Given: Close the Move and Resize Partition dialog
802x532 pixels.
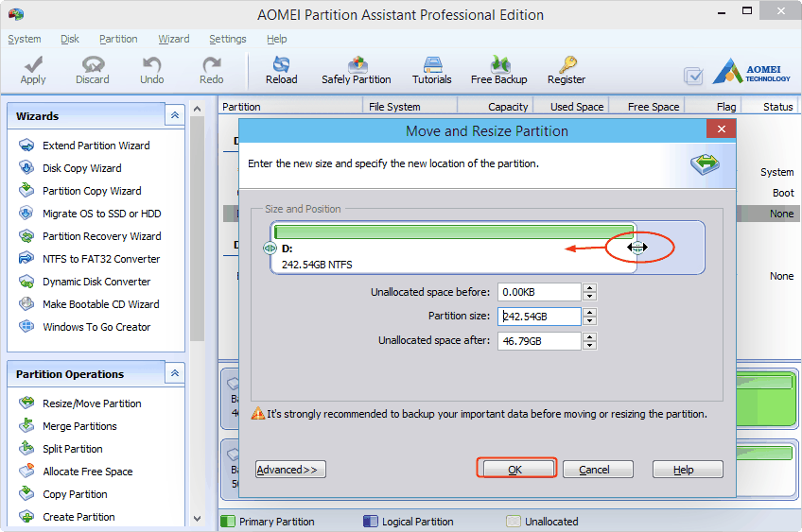Looking at the screenshot, I should 722,129.
